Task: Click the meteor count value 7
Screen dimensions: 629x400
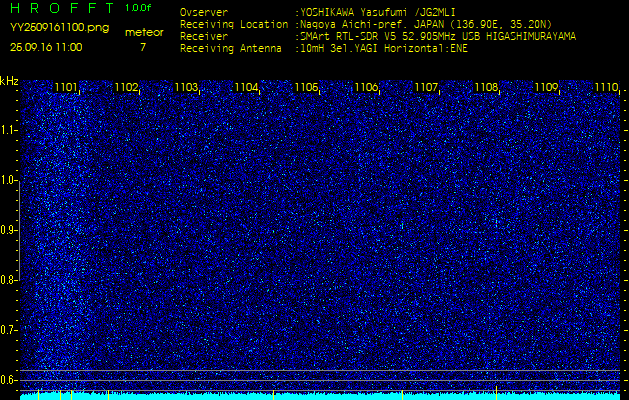Action: (x=143, y=47)
